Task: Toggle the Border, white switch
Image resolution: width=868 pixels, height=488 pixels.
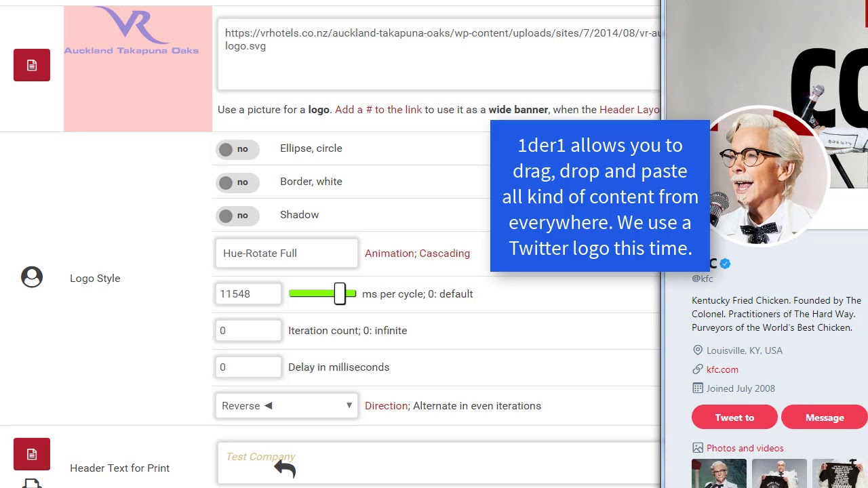Action: (237, 182)
